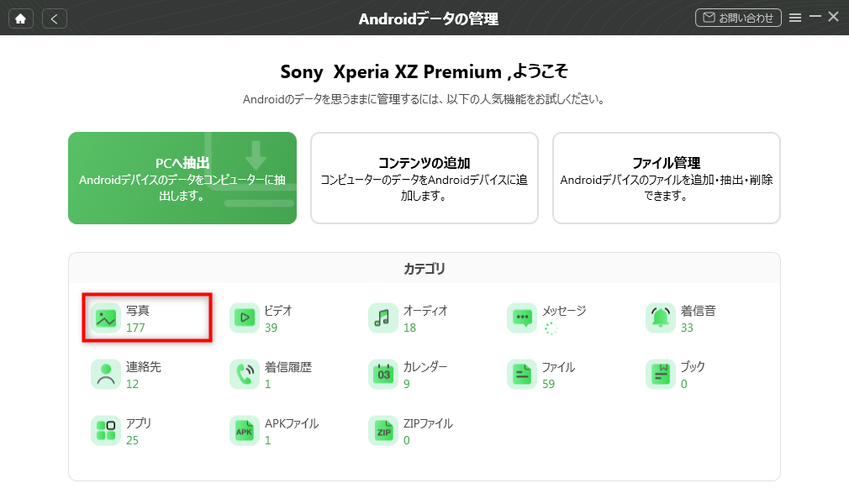Open the ファイル files category icon

(x=522, y=374)
